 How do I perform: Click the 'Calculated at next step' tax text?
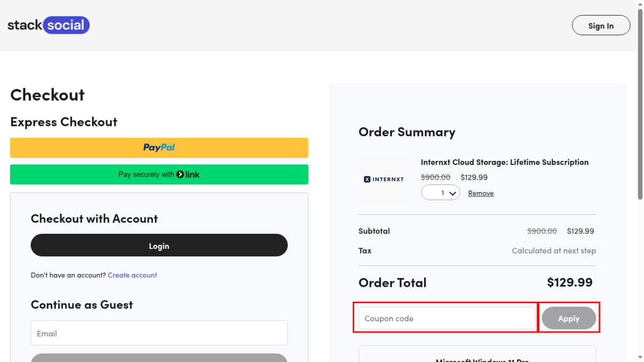pos(553,250)
